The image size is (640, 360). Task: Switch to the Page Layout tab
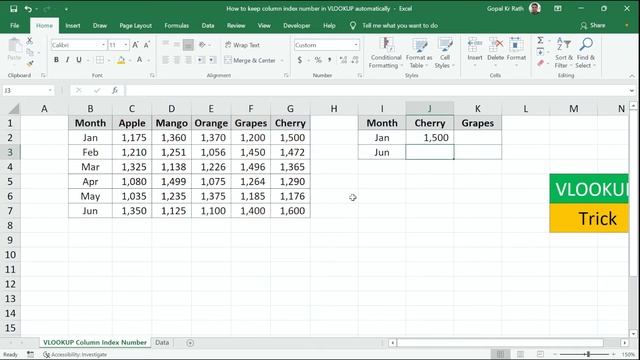(x=136, y=25)
